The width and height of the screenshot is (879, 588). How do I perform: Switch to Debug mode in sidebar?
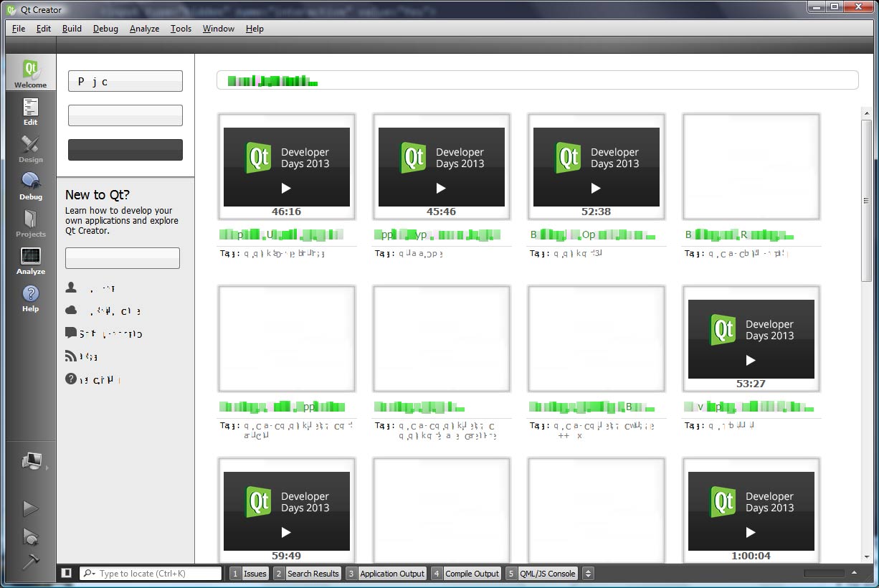click(31, 186)
